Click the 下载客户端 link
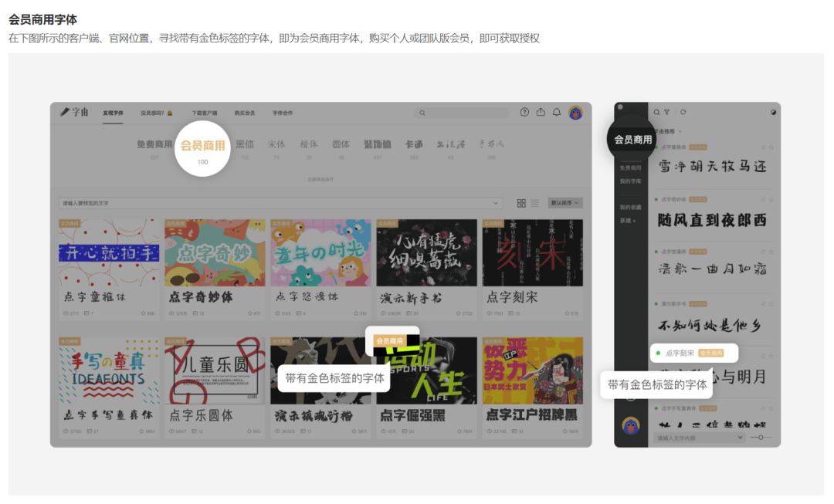 [x=205, y=113]
